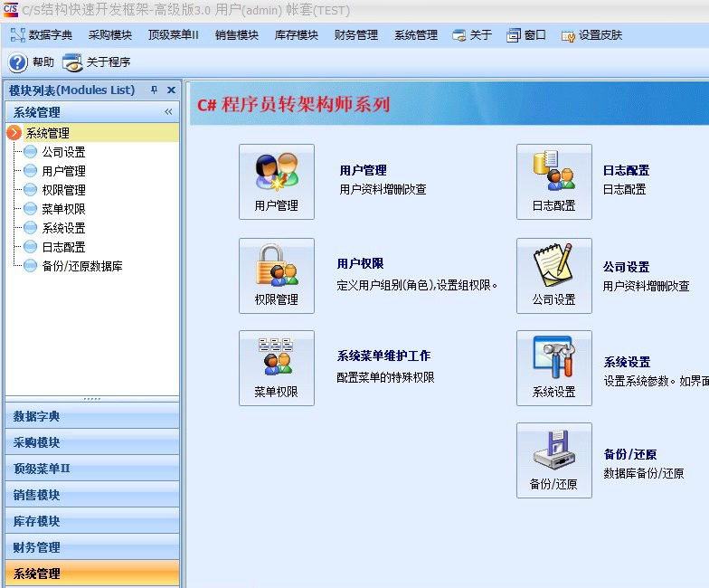
Task: Expand the 库存模块 navigation group
Action: [x=92, y=521]
